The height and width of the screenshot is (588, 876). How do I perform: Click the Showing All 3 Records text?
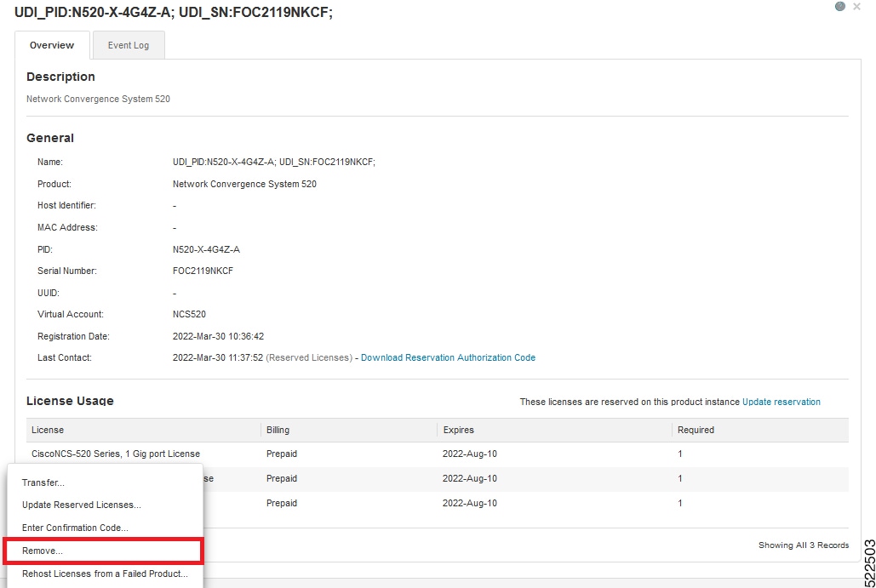[x=804, y=545]
